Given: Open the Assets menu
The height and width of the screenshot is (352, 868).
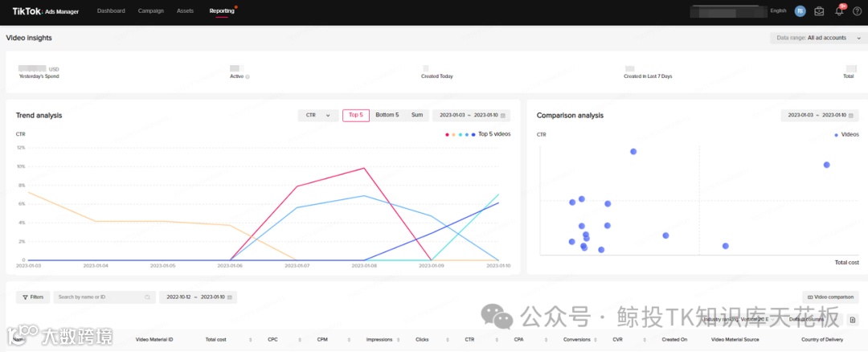Looking at the screenshot, I should click(x=185, y=11).
